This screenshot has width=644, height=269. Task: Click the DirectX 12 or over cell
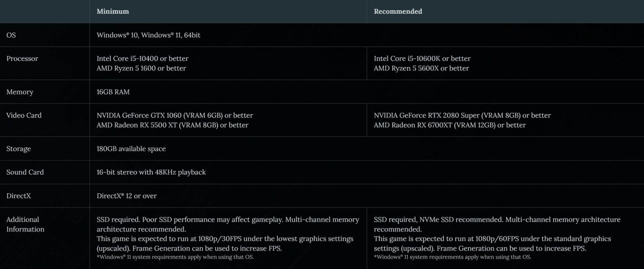(126, 196)
